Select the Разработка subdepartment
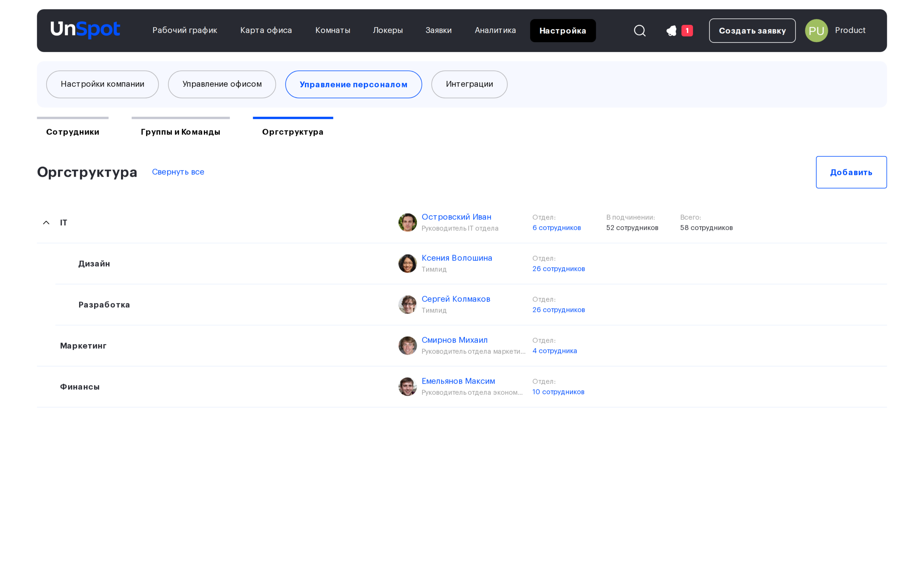Screen dimensions: 924x578 click(104, 305)
